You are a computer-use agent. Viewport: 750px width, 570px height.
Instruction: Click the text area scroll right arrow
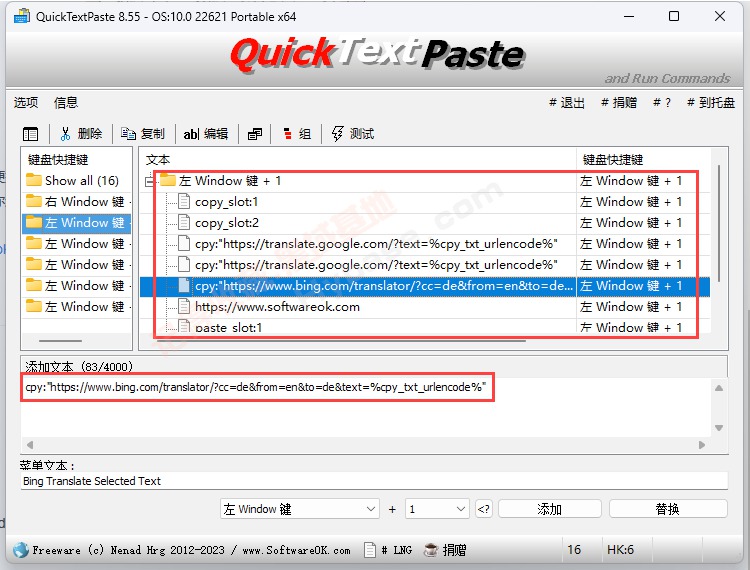point(702,445)
